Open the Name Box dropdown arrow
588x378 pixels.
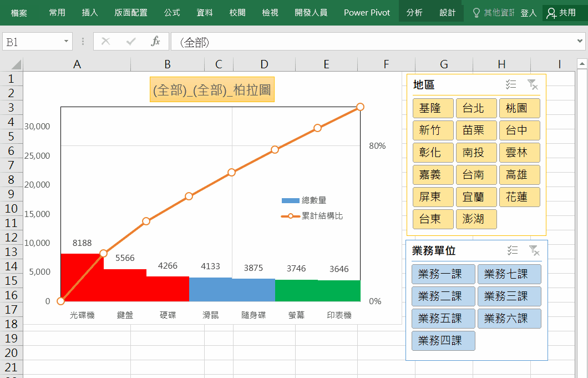(x=67, y=42)
